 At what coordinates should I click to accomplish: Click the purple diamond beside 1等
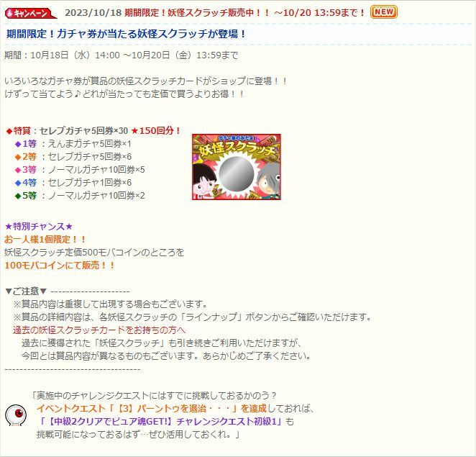18,144
